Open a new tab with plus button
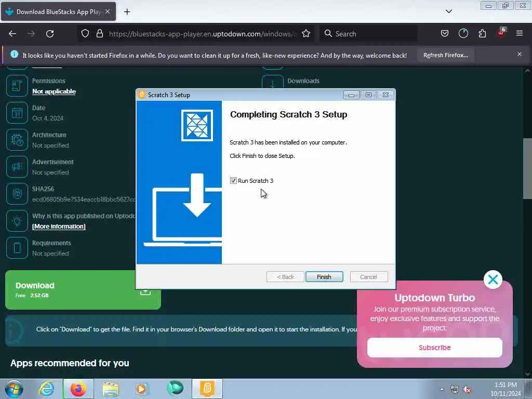532x399 pixels. [127, 12]
